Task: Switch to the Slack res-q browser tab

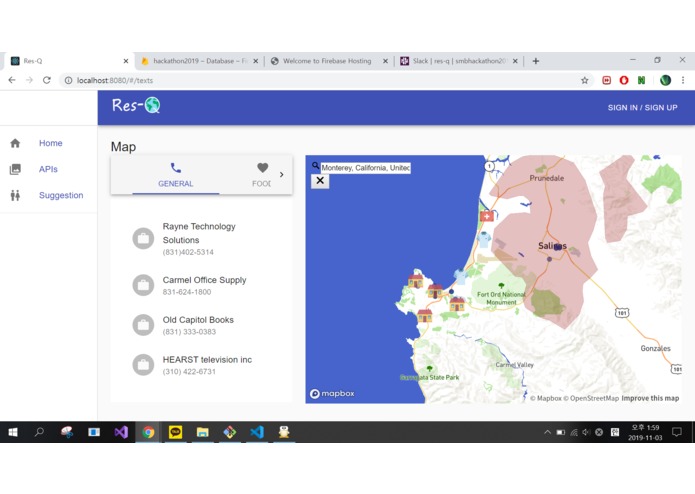Action: [x=459, y=61]
